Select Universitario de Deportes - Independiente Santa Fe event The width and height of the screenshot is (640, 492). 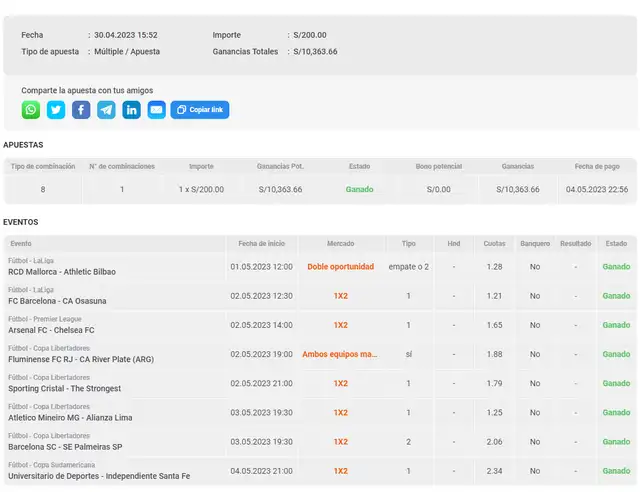pos(99,476)
